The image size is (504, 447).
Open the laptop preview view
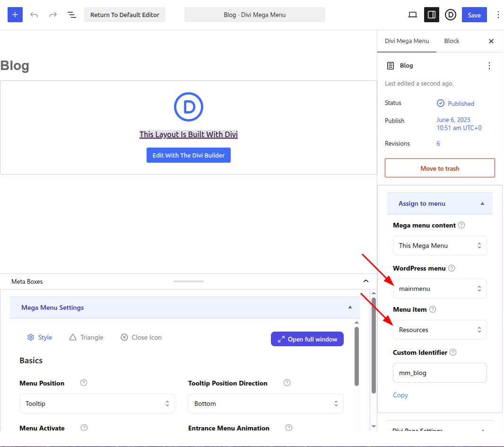pyautogui.click(x=413, y=15)
